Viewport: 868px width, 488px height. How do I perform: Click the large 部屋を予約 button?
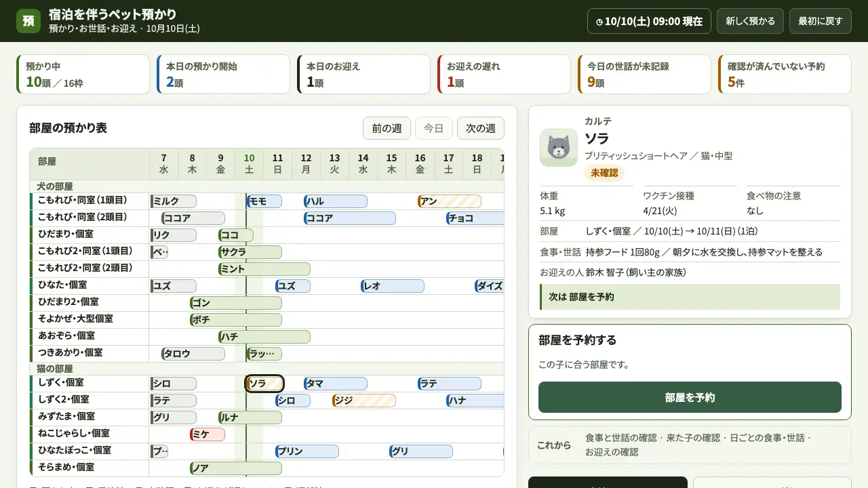(x=690, y=397)
